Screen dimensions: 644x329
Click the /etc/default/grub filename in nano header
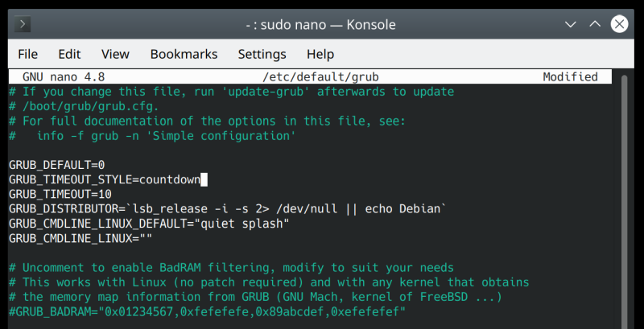[x=320, y=77]
